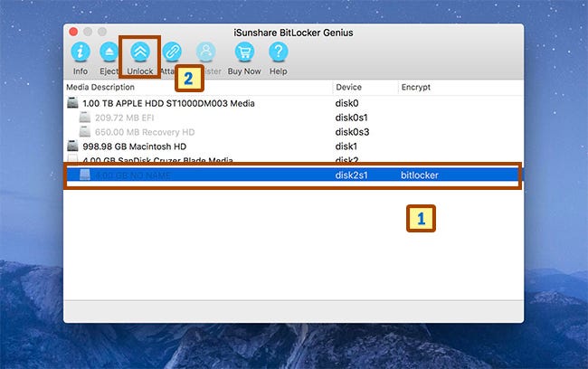Screen dimensions: 588x369
Task: Click the disk1 device cell
Action: point(346,147)
